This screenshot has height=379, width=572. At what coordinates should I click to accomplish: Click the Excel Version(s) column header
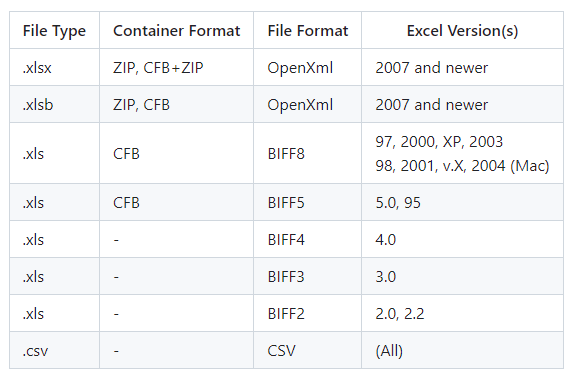click(x=463, y=30)
